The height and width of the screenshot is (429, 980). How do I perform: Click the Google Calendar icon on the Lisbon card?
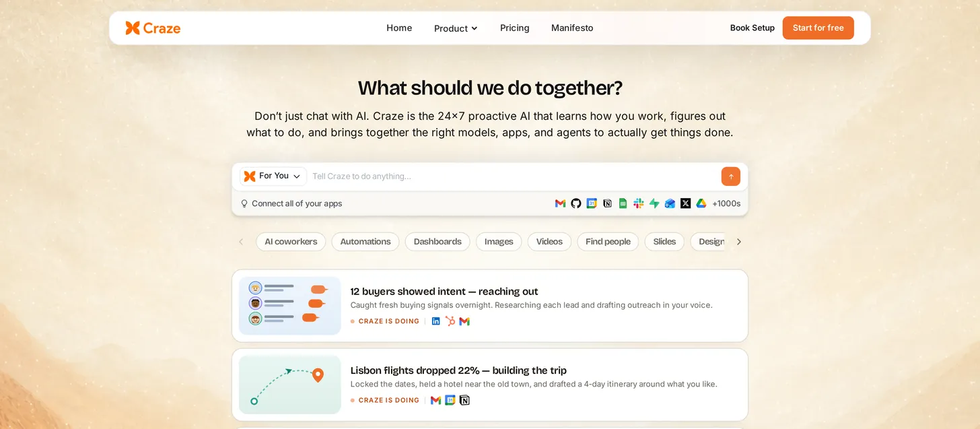[x=450, y=400]
